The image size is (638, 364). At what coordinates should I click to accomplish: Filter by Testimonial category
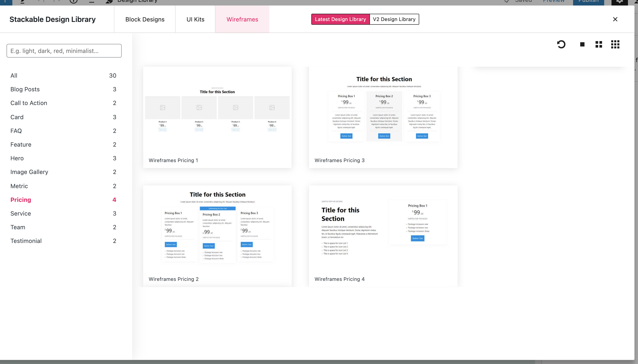pyautogui.click(x=26, y=241)
